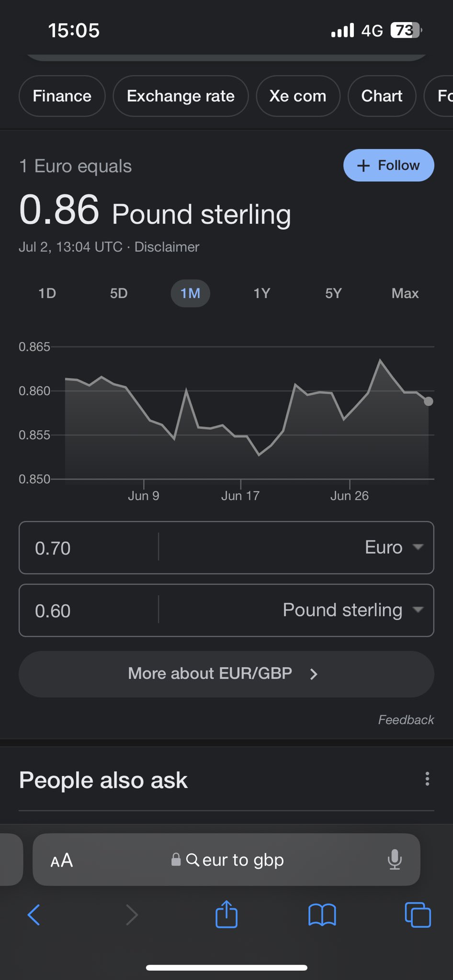The width and height of the screenshot is (453, 980).
Task: Tap the Safari back arrow
Action: coord(34,915)
